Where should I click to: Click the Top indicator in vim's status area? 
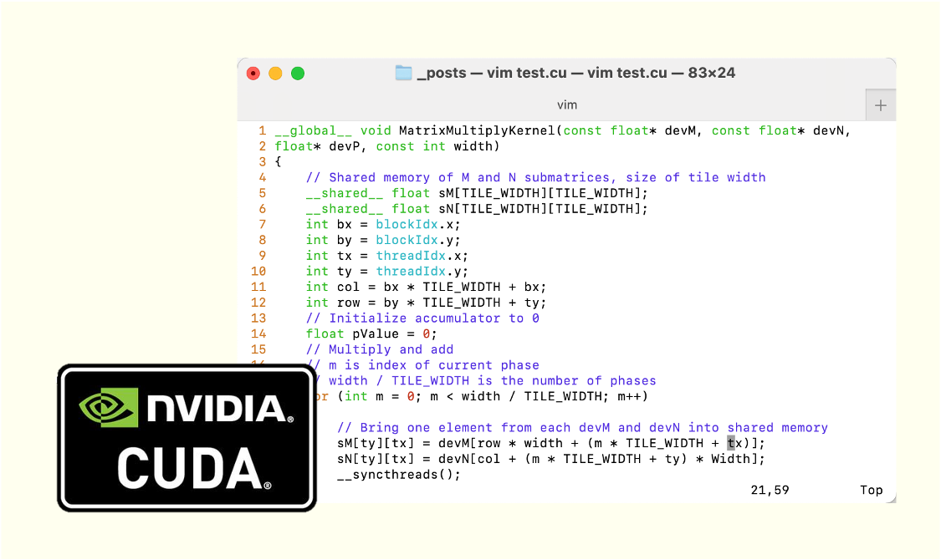pos(871,490)
